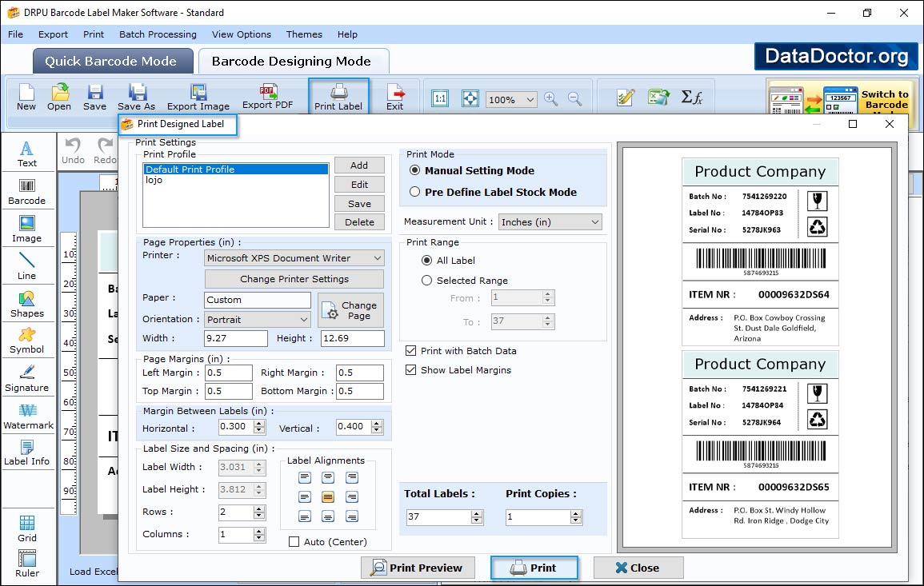Select the Watermark tool in sidebar
Viewport: 924px width, 586px height.
28,417
